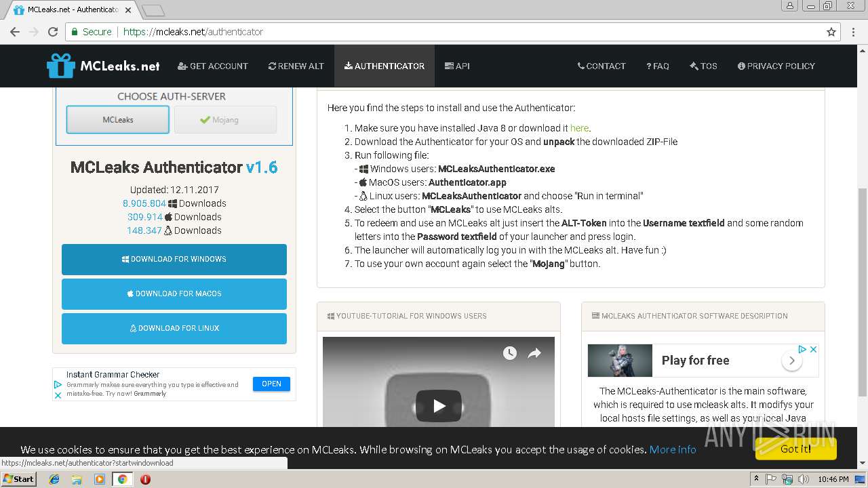The width and height of the screenshot is (868, 488).
Task: Close the Grammarly ad with the X icon
Action: coord(58,395)
